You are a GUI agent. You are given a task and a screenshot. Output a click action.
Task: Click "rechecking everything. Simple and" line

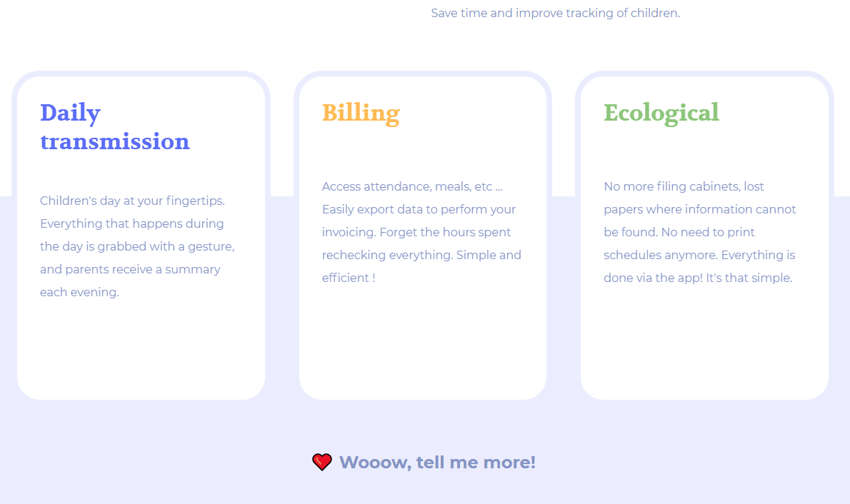pos(421,256)
